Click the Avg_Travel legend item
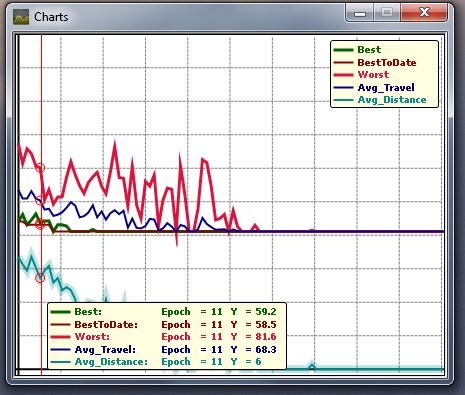 click(x=386, y=87)
